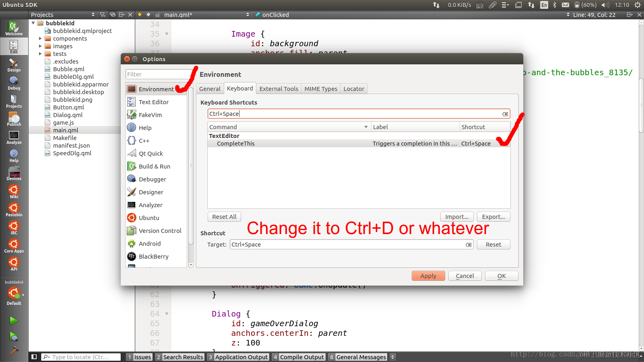Open Projects mode in the sidebar

[x=14, y=101]
